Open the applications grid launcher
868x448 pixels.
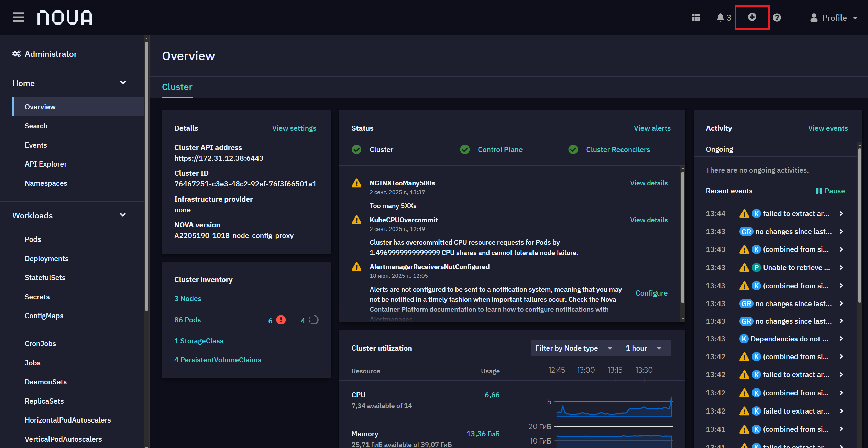[695, 18]
